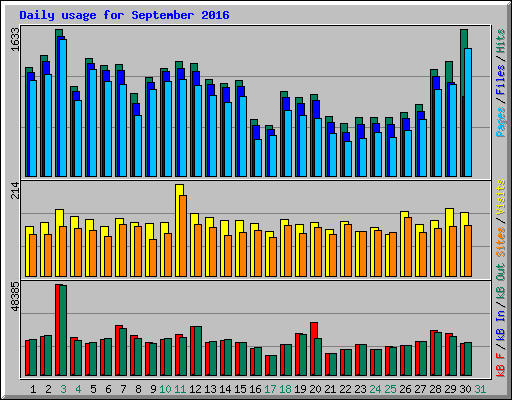Click green day 10 label
The height and width of the screenshot is (400, 512).
click(165, 389)
